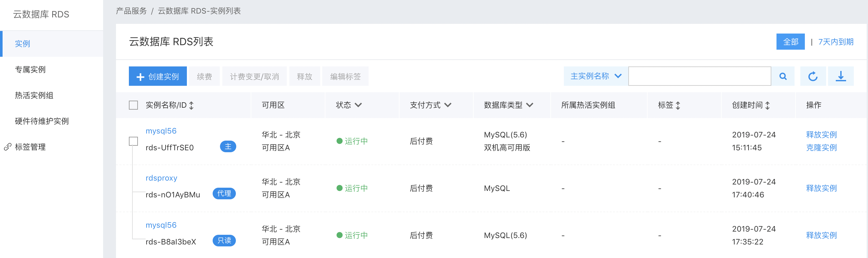The image size is (868, 258).
Task: Click 产品服务 in the breadcrumb
Action: pyautogui.click(x=131, y=11)
